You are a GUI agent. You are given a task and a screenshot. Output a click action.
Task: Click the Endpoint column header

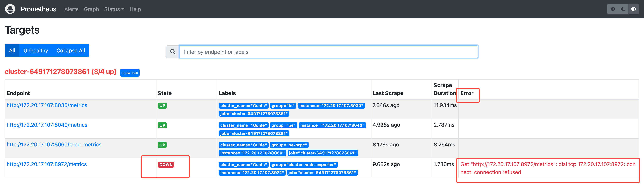click(18, 93)
